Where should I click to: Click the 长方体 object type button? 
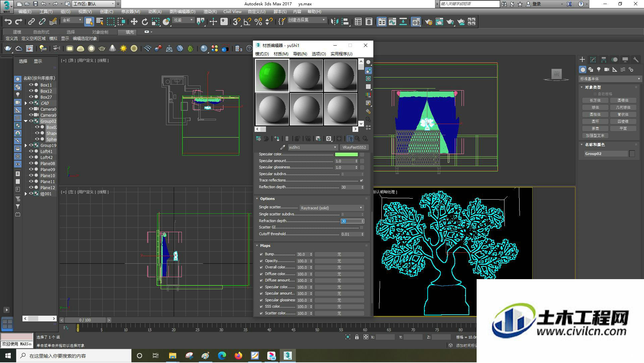coord(595,100)
